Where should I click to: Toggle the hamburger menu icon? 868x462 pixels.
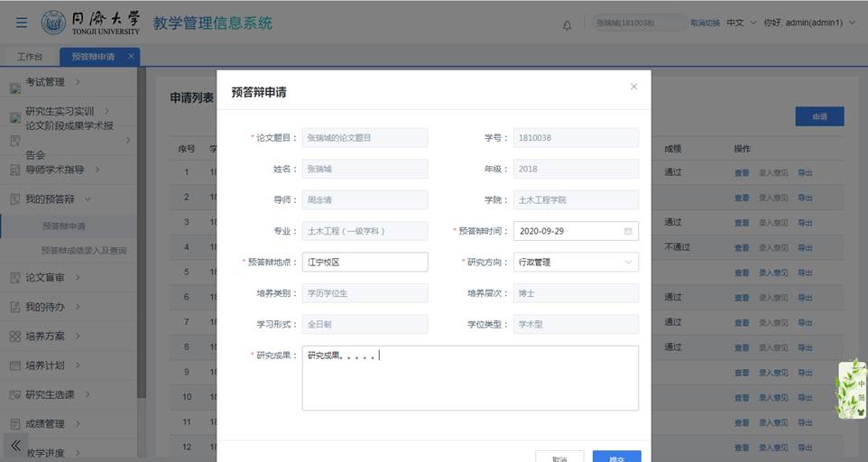(x=21, y=23)
